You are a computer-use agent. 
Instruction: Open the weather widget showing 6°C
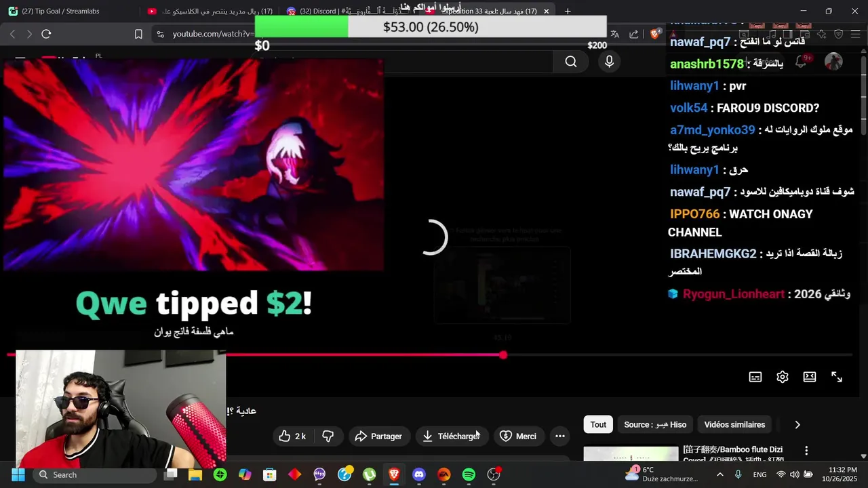(660, 474)
